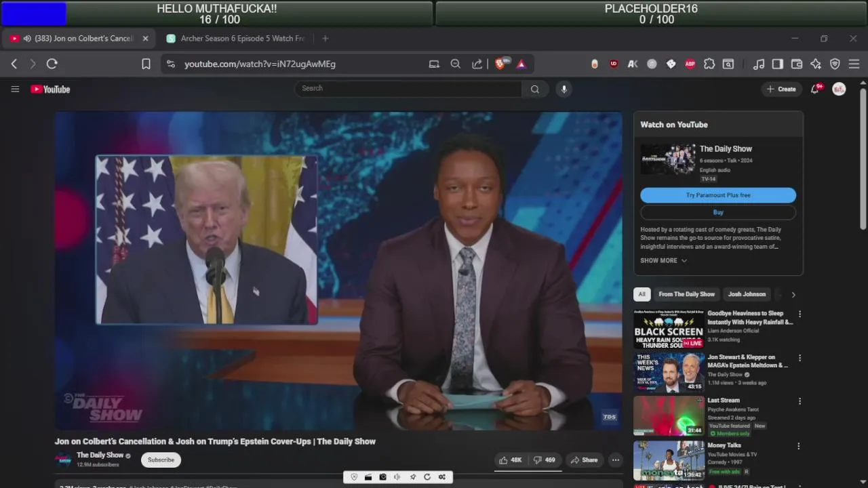Open a new browser tab with plus
The height and width of the screenshot is (488, 868).
coord(325,39)
